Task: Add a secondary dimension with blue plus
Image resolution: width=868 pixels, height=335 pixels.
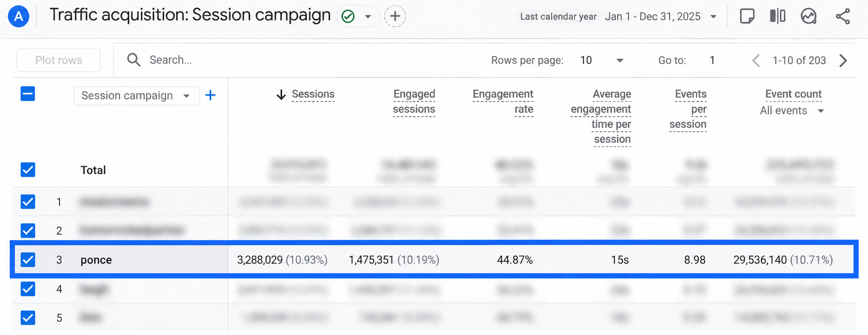Action: [211, 95]
